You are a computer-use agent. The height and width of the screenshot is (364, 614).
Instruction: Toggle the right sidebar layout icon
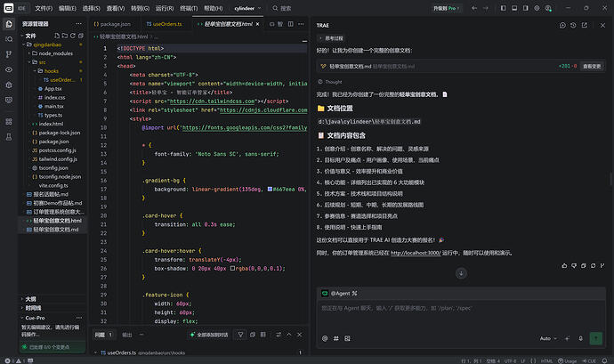click(526, 8)
